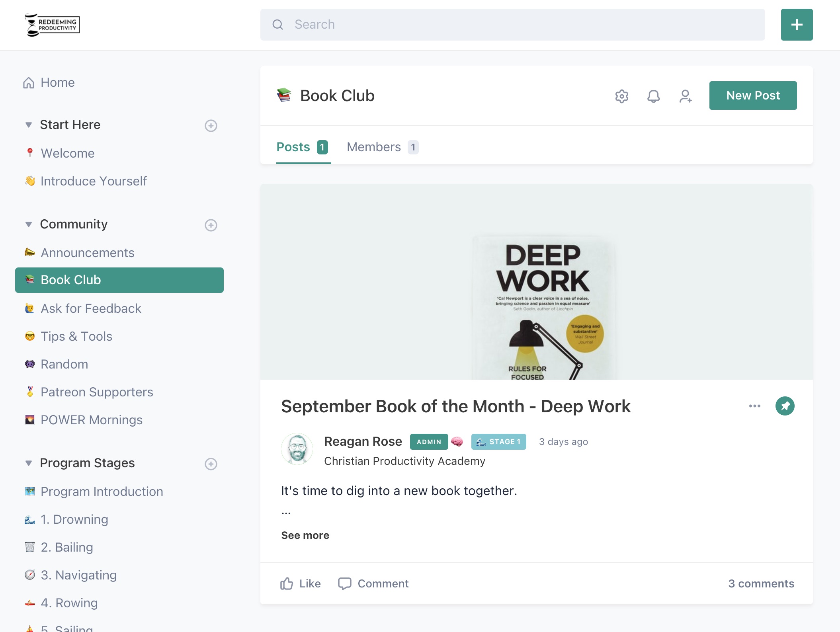The image size is (840, 632).
Task: Click the Home house icon
Action: [29, 83]
